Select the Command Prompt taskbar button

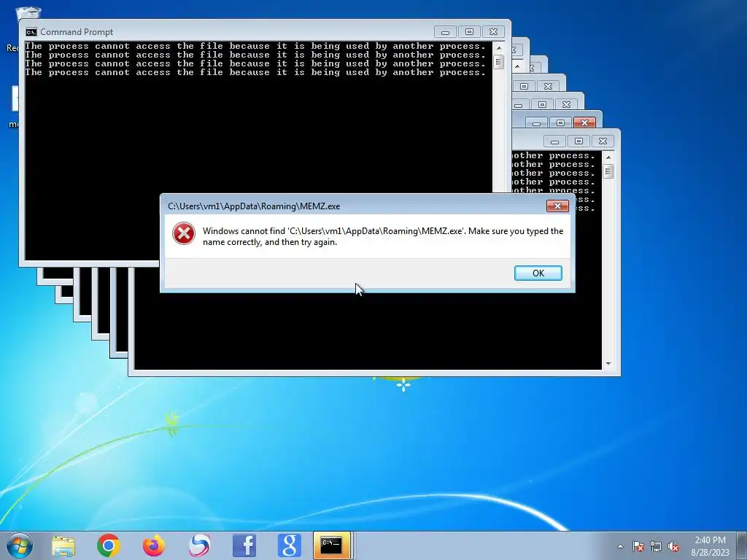332,545
